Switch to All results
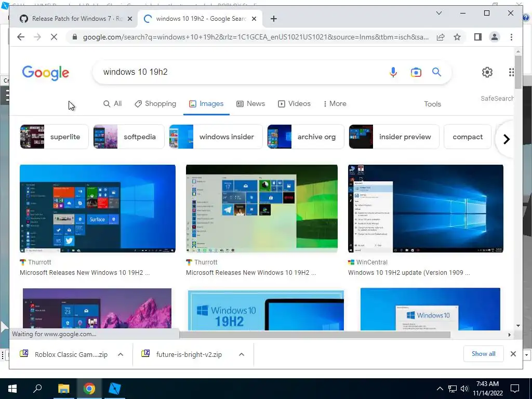The width and height of the screenshot is (532, 399). [112, 104]
